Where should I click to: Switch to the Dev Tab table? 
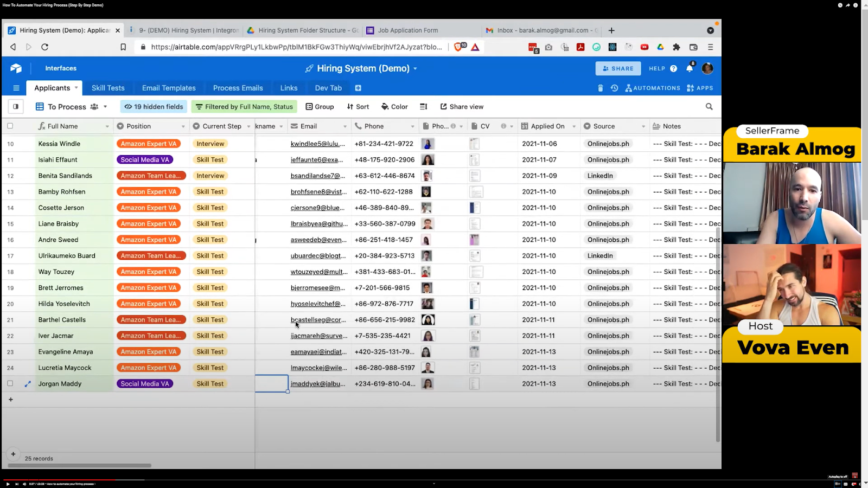click(328, 88)
